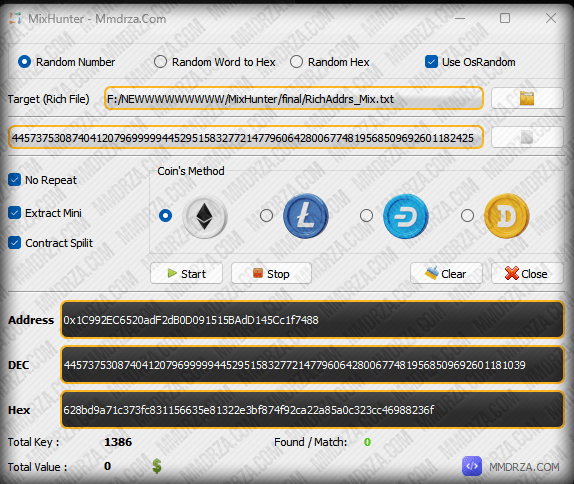
Task: Open folder browser for Rich File
Action: 527,98
